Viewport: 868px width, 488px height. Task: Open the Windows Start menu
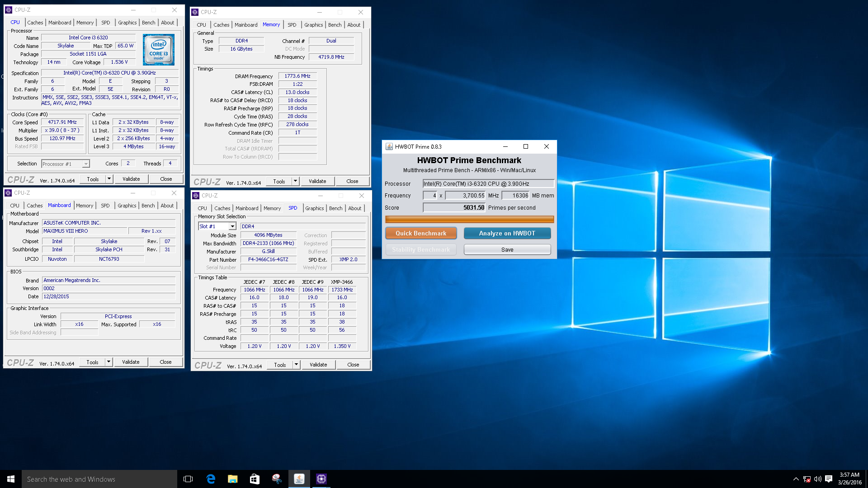pos(11,479)
